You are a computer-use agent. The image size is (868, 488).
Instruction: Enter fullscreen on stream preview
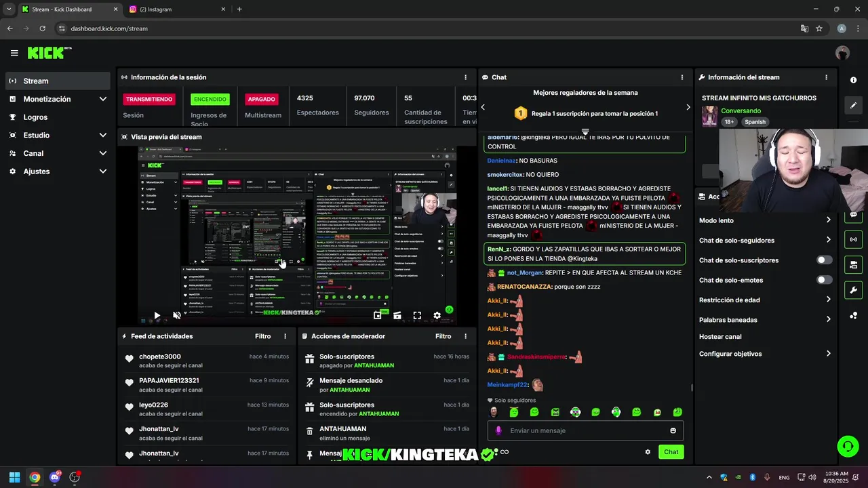(417, 315)
